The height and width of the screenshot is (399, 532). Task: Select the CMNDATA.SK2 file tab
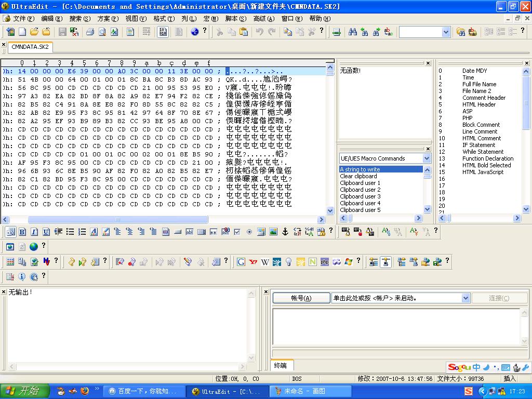click(x=30, y=47)
